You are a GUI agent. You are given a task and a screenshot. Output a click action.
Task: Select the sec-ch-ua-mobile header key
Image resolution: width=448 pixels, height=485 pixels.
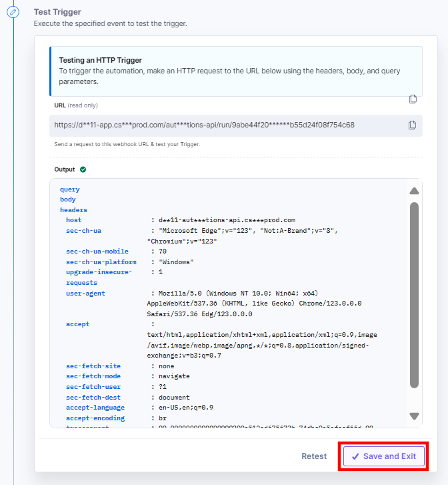point(97,251)
